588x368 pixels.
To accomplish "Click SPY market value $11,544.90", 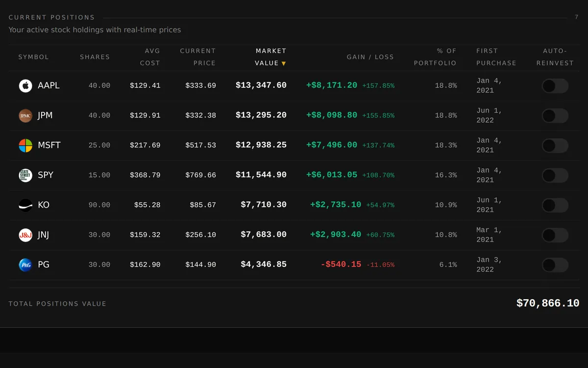I will click(x=261, y=175).
